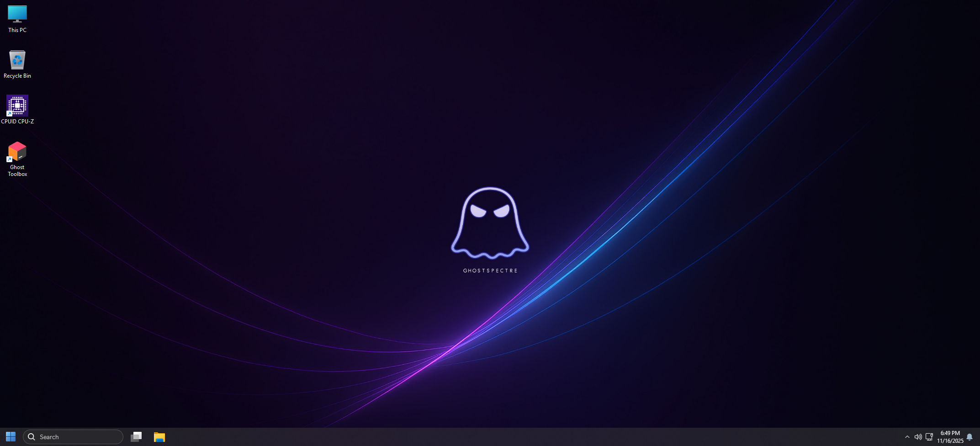Open the volume speaker control
980x446 pixels.
[x=918, y=437]
